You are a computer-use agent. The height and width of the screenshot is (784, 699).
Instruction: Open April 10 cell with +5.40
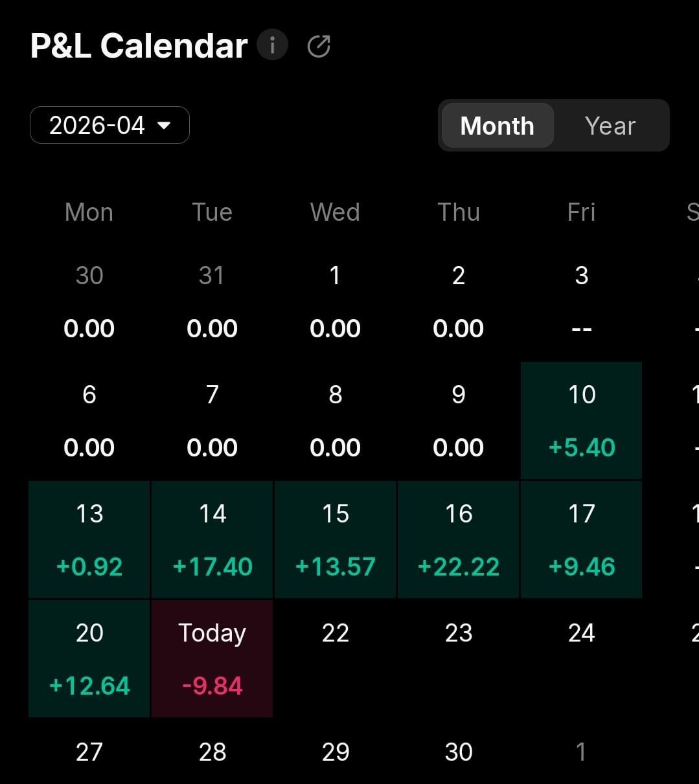click(x=581, y=421)
